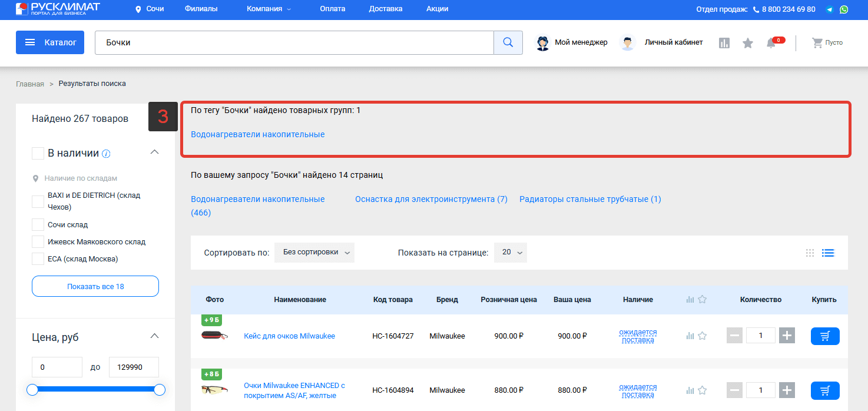Open the Rusklimat logo home link
Screen dimensions: 868x411
pos(58,9)
